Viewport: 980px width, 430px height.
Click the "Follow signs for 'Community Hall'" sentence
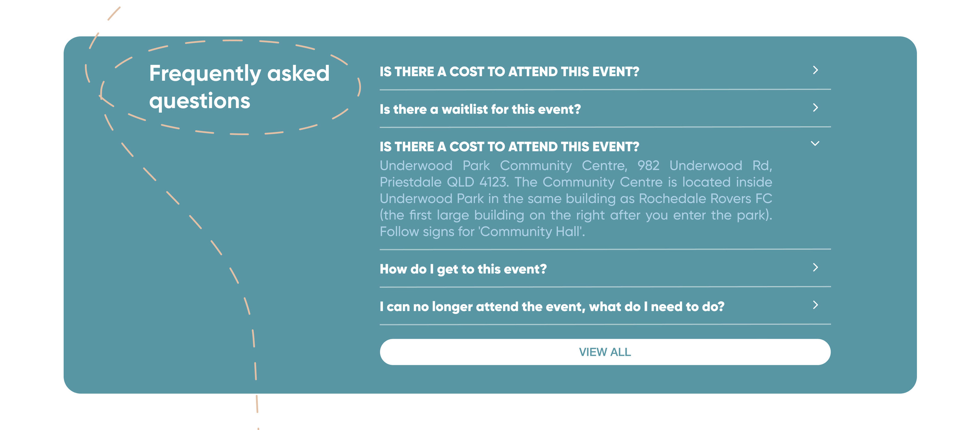482,232
